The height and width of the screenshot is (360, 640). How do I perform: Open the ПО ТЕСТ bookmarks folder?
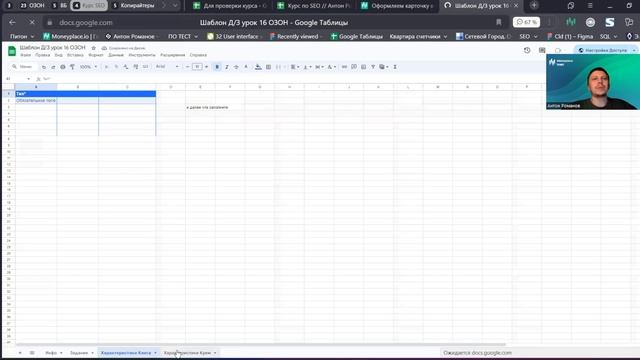pyautogui.click(x=183, y=36)
